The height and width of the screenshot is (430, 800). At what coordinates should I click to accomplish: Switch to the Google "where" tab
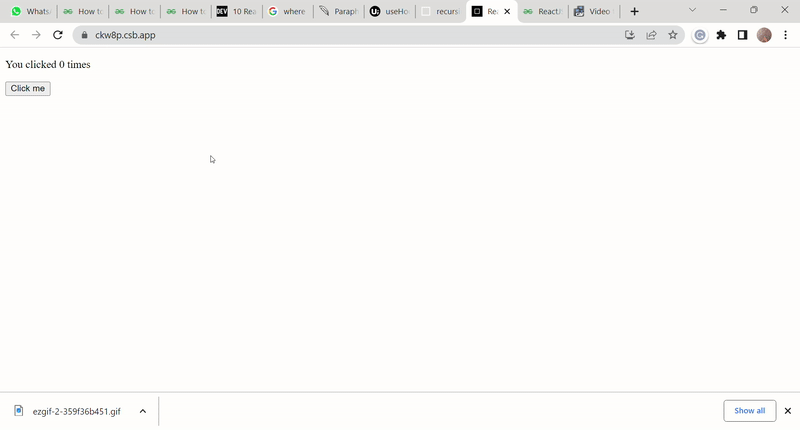[288, 11]
